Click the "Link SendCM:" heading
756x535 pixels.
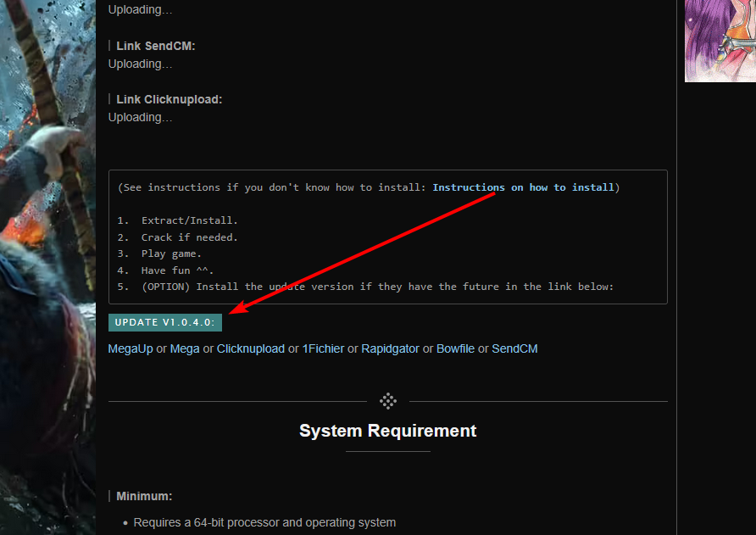point(156,46)
